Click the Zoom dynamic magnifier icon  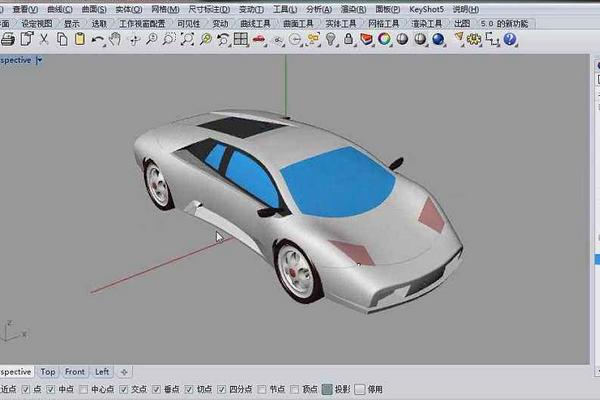(x=152, y=39)
